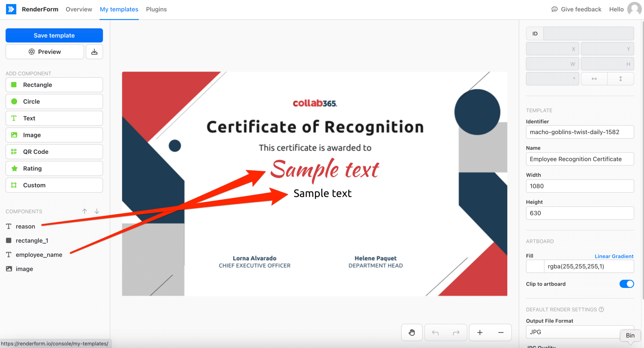Switch to the Overview tab
The width and height of the screenshot is (644, 348).
(79, 9)
